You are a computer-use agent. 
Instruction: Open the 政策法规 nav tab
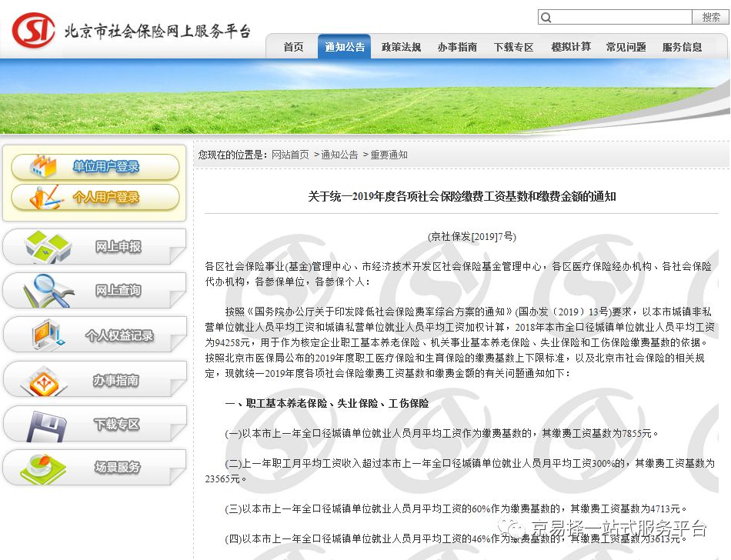tap(401, 47)
